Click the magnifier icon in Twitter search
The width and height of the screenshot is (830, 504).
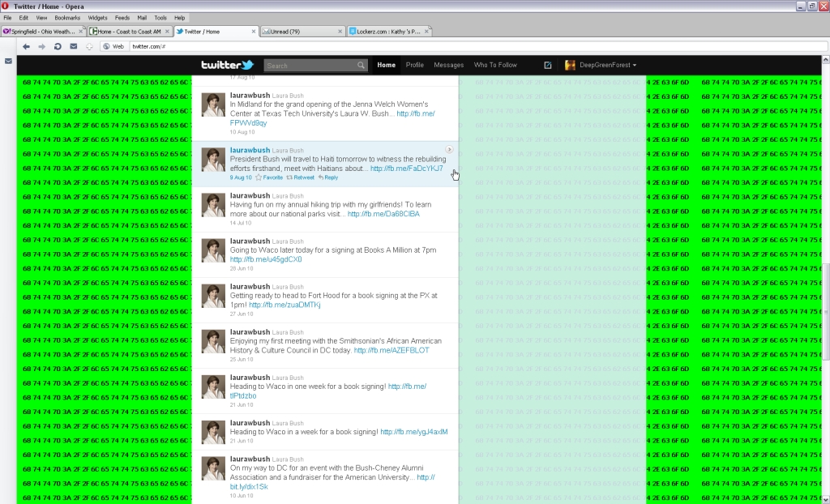(x=361, y=66)
